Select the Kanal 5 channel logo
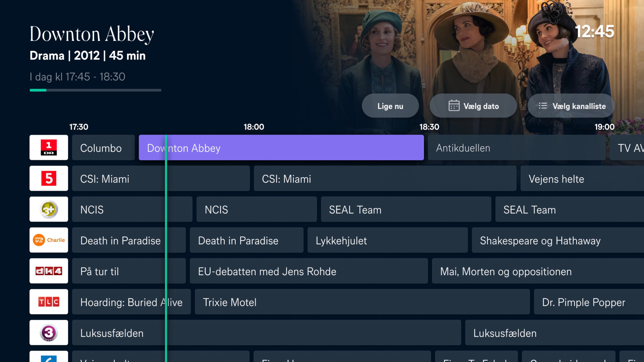 49,178
